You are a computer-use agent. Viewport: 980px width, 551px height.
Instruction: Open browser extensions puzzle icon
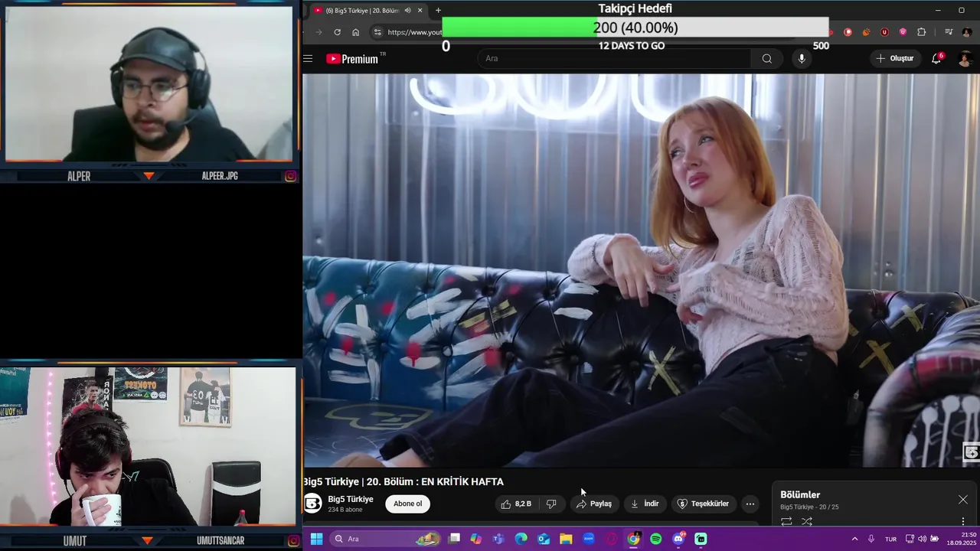click(921, 32)
